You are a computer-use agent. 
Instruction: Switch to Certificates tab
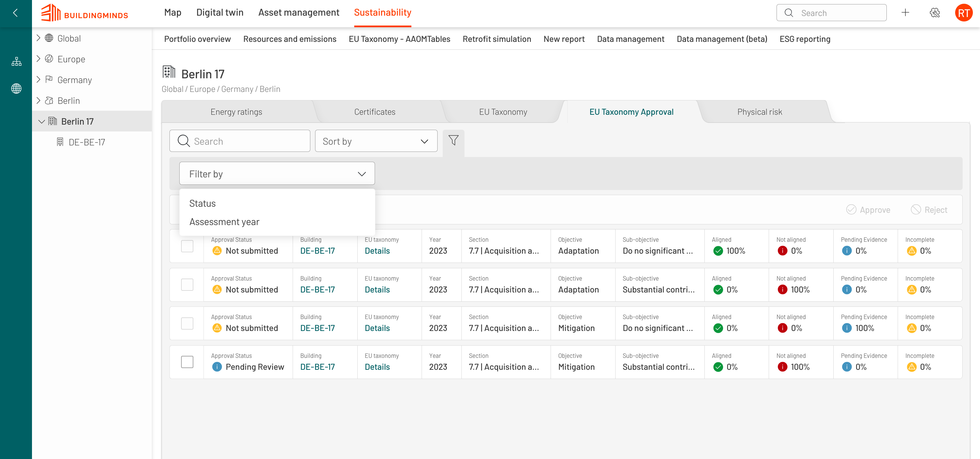375,112
